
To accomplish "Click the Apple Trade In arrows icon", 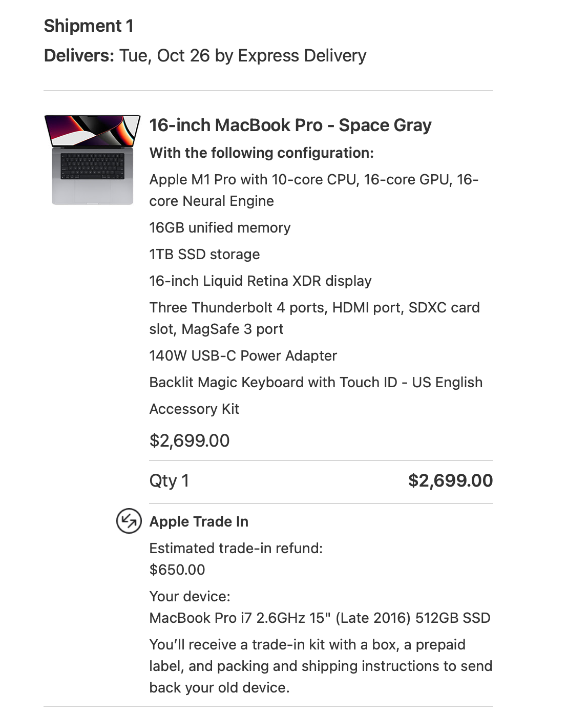I will click(129, 521).
